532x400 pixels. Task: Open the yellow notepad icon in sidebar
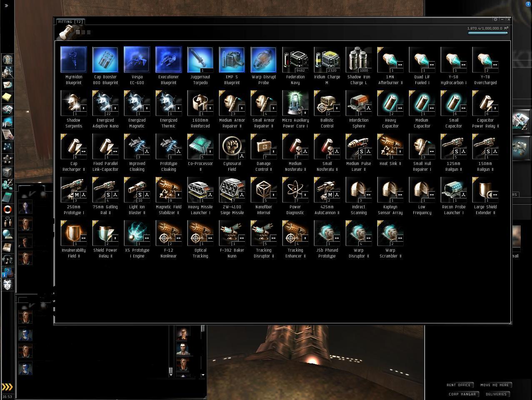click(7, 97)
